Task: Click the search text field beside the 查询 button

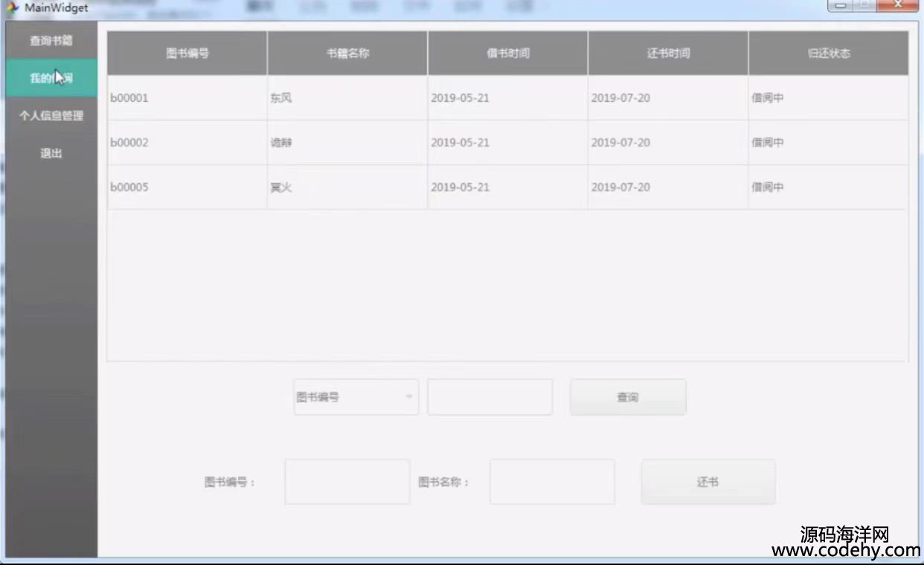Action: point(490,397)
